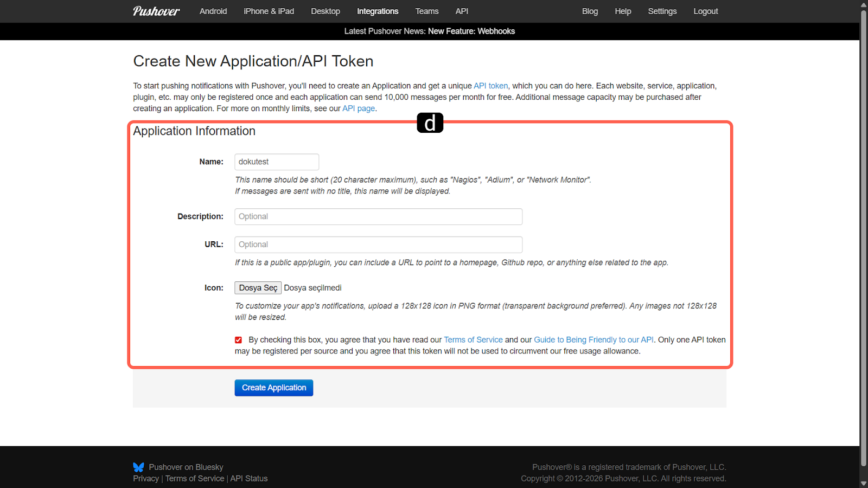Click the New Feature: Webhooks news link

pos(471,31)
